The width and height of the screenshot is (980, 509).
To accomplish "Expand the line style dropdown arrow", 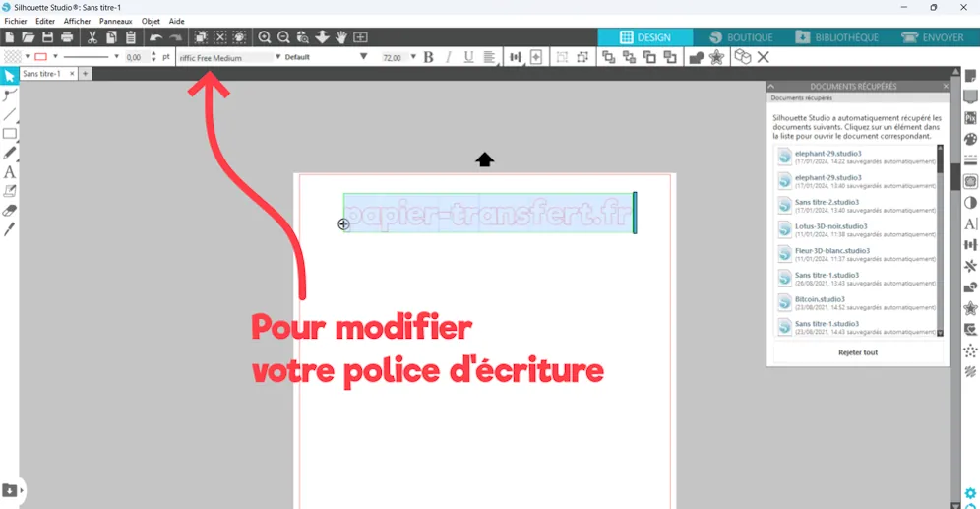I will (x=116, y=57).
